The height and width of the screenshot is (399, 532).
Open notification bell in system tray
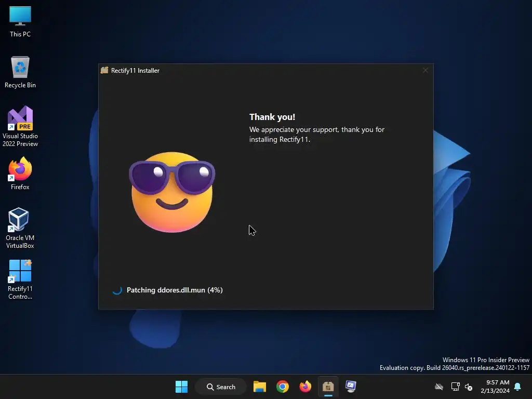point(517,387)
